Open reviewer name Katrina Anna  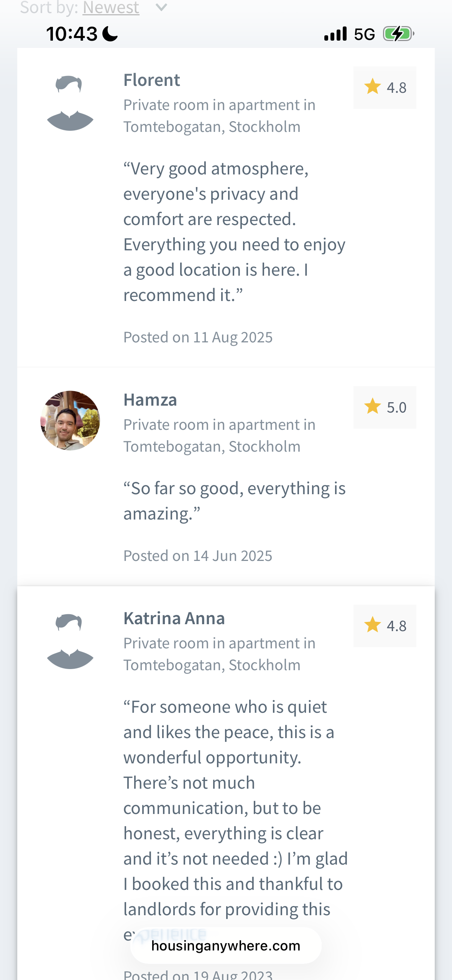point(174,618)
